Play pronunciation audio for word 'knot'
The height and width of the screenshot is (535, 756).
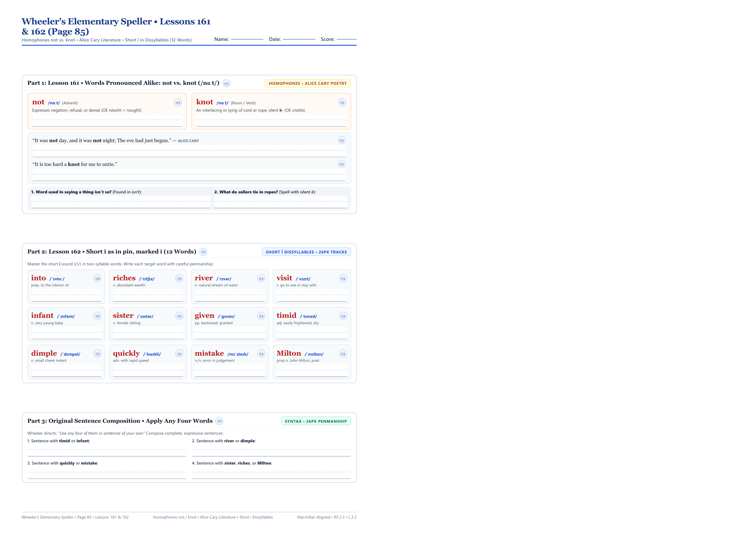point(342,102)
